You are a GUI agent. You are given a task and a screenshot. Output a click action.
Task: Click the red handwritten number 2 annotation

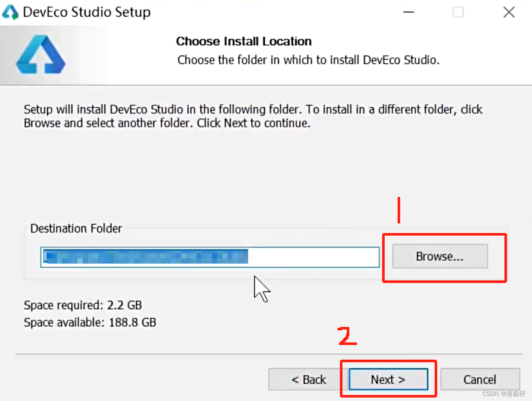(347, 336)
